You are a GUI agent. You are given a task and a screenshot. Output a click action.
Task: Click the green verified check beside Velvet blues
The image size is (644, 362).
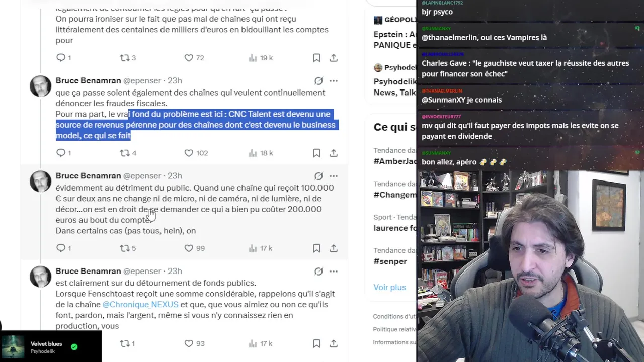point(74,347)
